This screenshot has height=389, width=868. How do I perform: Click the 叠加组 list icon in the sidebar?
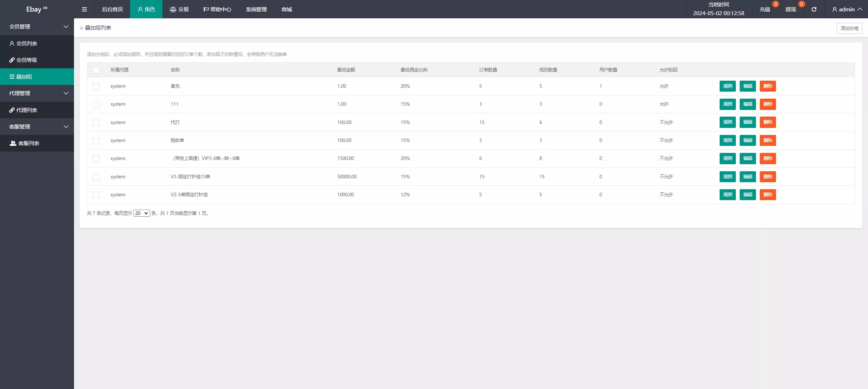point(12,76)
